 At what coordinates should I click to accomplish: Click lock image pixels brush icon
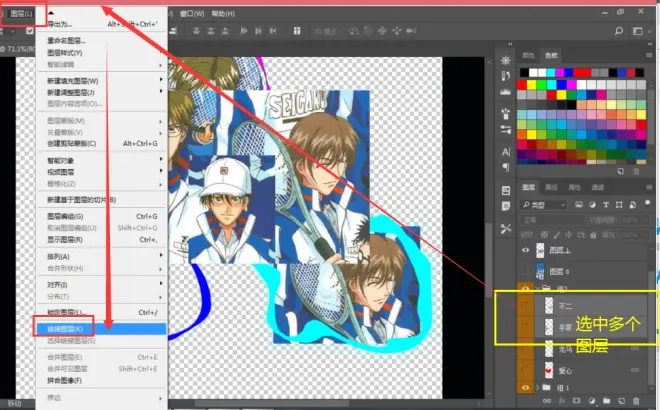coord(556,235)
